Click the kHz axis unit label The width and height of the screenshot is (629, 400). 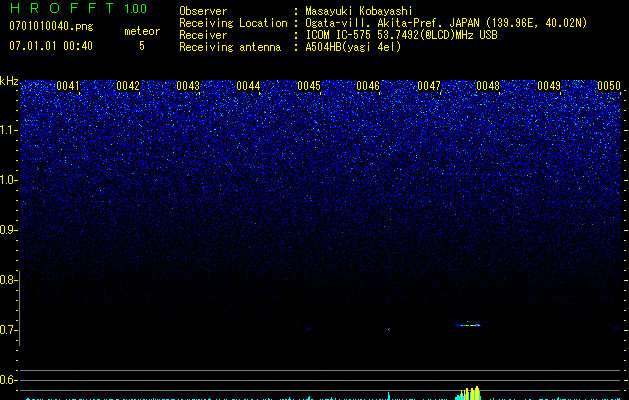(9, 81)
